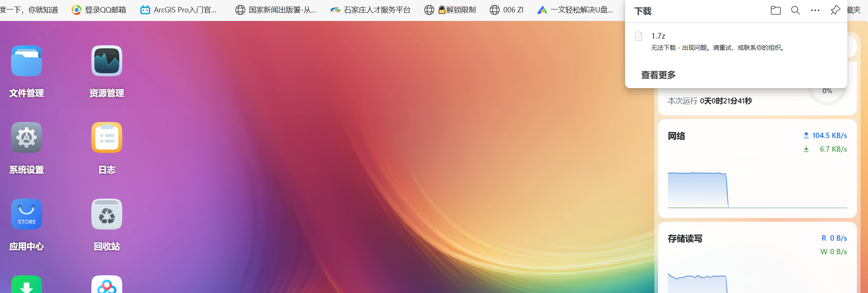Screen dimensions: 868x293
Task: Click the storage read/write graph
Action: tap(757, 283)
